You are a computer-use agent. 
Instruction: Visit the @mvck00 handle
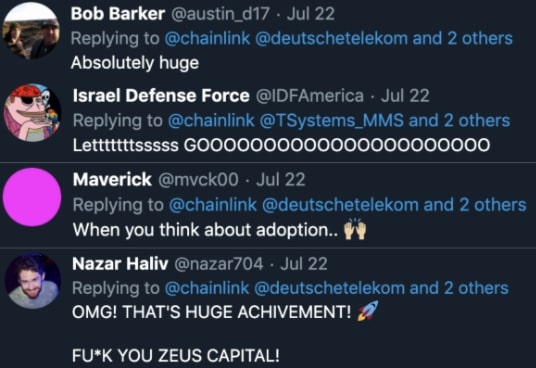(198, 180)
